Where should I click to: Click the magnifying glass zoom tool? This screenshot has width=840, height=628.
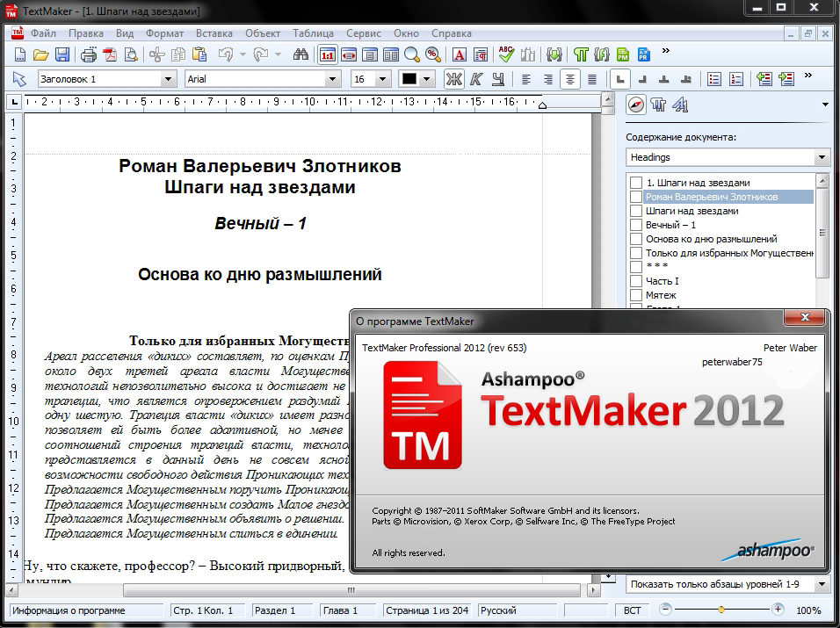click(x=411, y=54)
